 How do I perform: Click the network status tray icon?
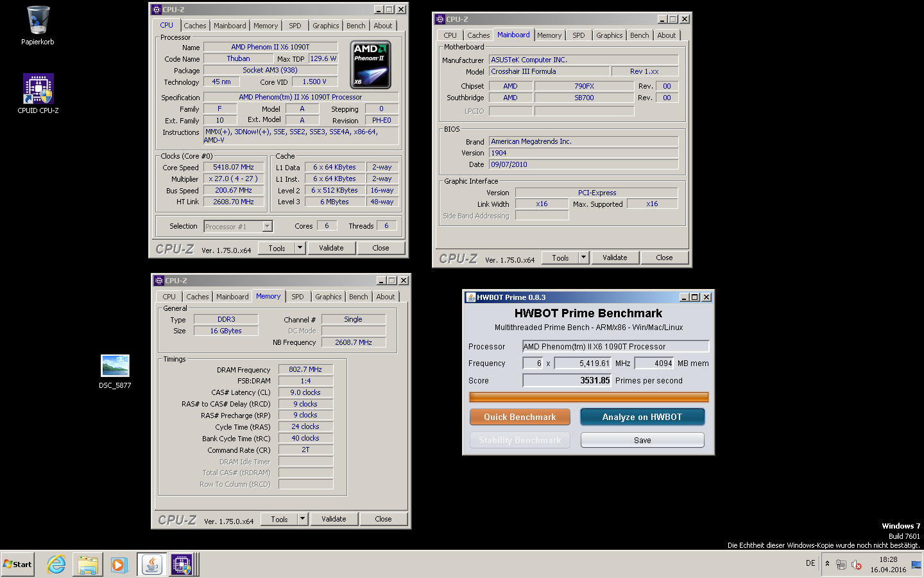click(x=841, y=565)
